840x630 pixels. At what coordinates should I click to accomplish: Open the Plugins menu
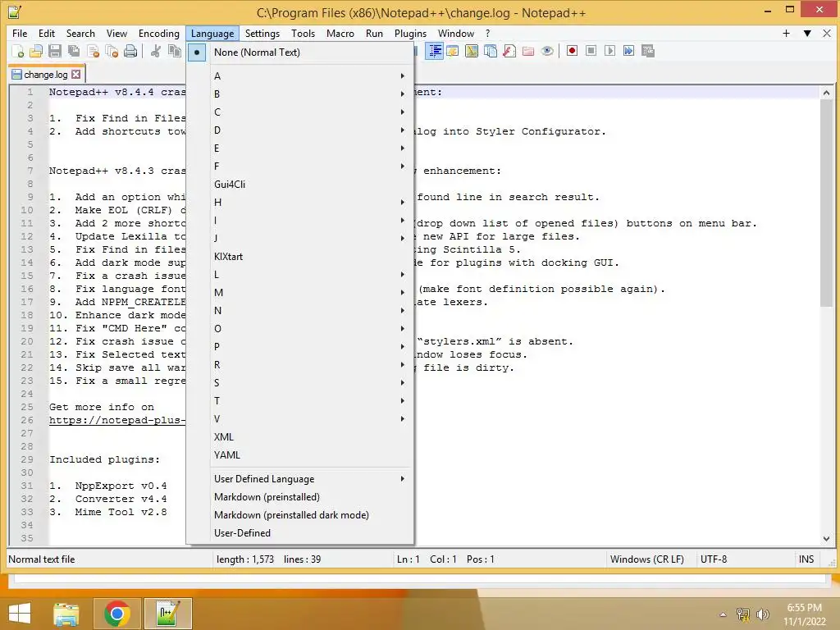(410, 33)
